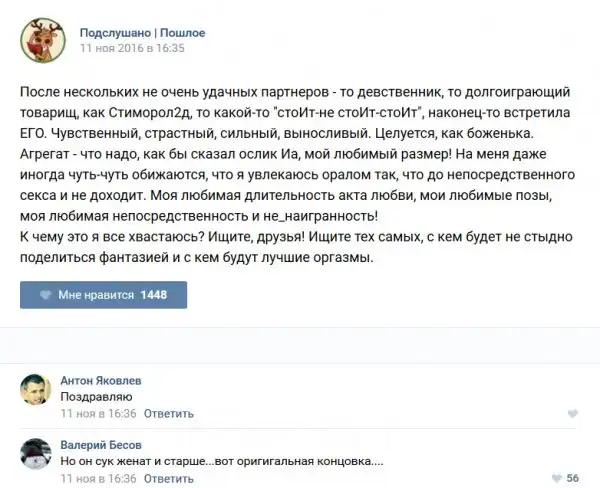
Task: Open timestamp of Антон Яковлев's comment
Action: [x=98, y=413]
